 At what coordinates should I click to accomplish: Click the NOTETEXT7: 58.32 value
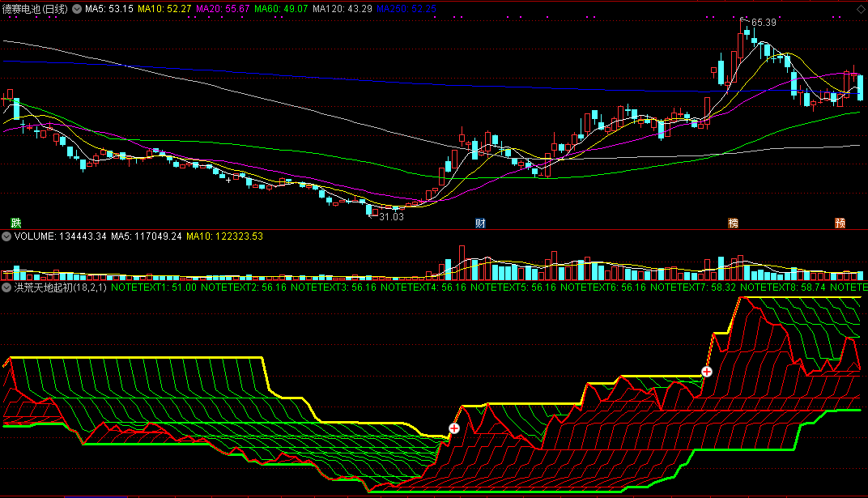(693, 287)
